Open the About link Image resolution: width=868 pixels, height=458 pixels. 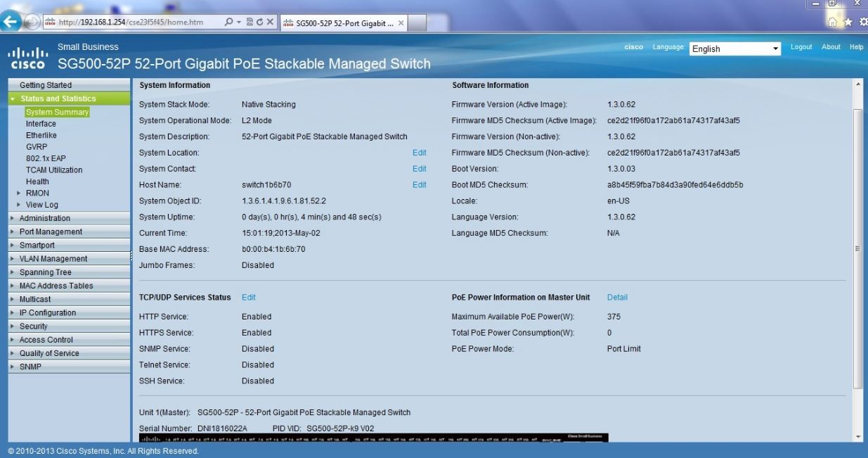click(831, 47)
